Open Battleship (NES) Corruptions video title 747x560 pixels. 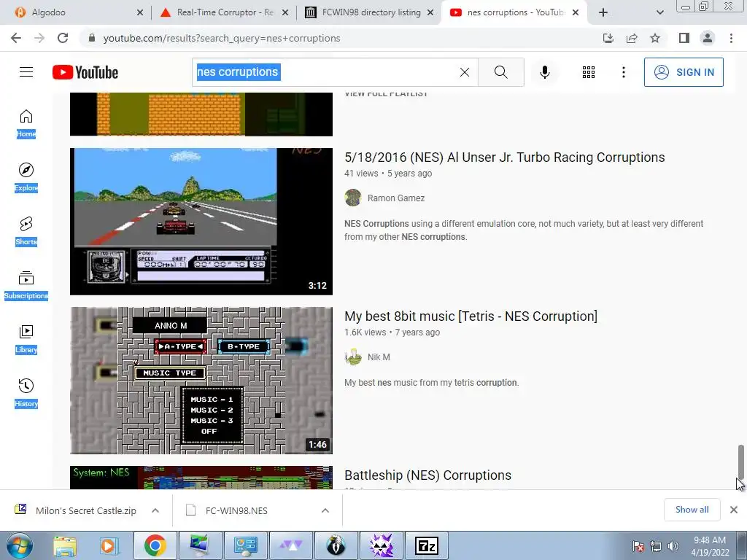click(x=427, y=475)
